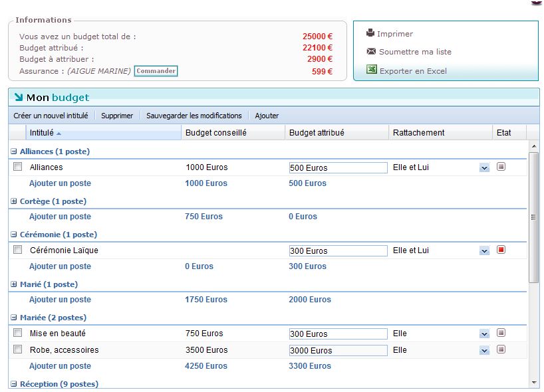Select the Mise en beauté checkbox
Image resolution: width=544 pixels, height=392 pixels.
[17, 333]
